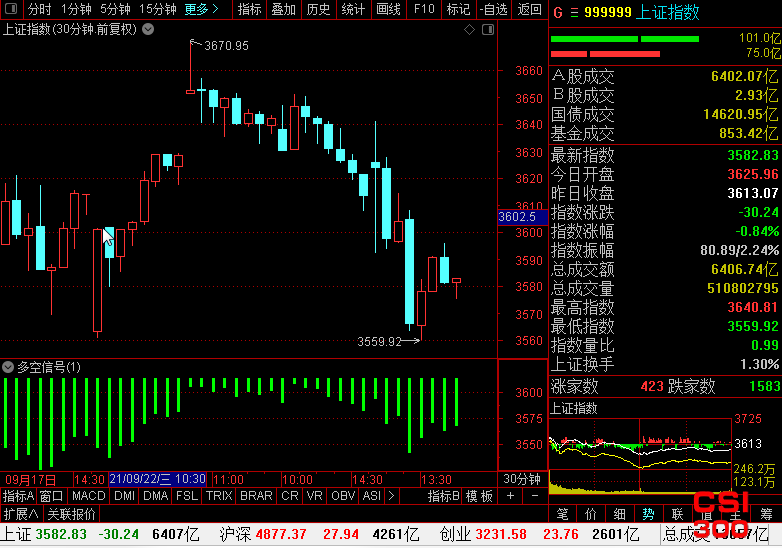The height and width of the screenshot is (548, 782).
Task: Select the 笔 tab in quote panel
Action: (563, 514)
